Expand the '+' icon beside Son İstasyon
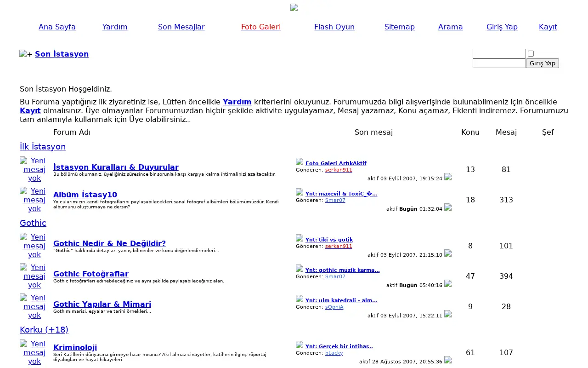588x368 pixels. (x=26, y=54)
